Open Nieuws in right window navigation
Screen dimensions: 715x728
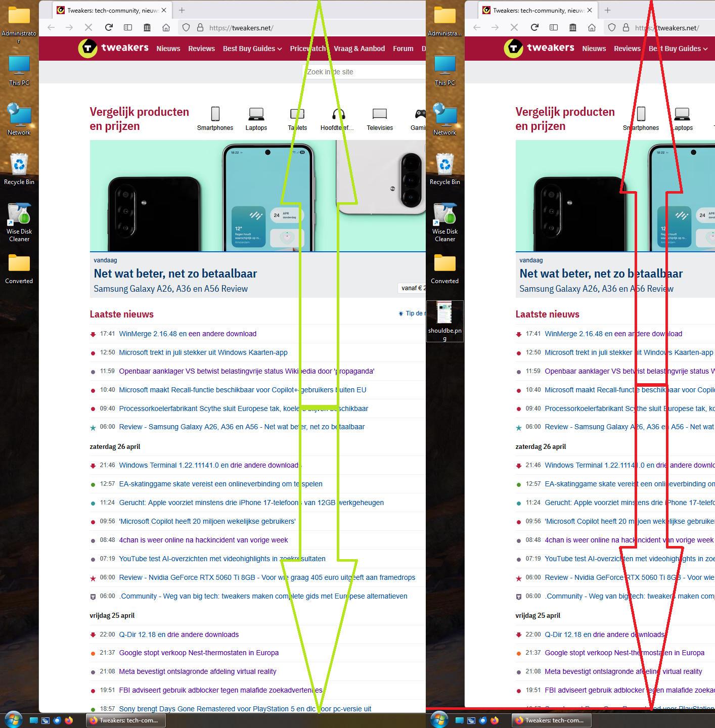pos(594,49)
